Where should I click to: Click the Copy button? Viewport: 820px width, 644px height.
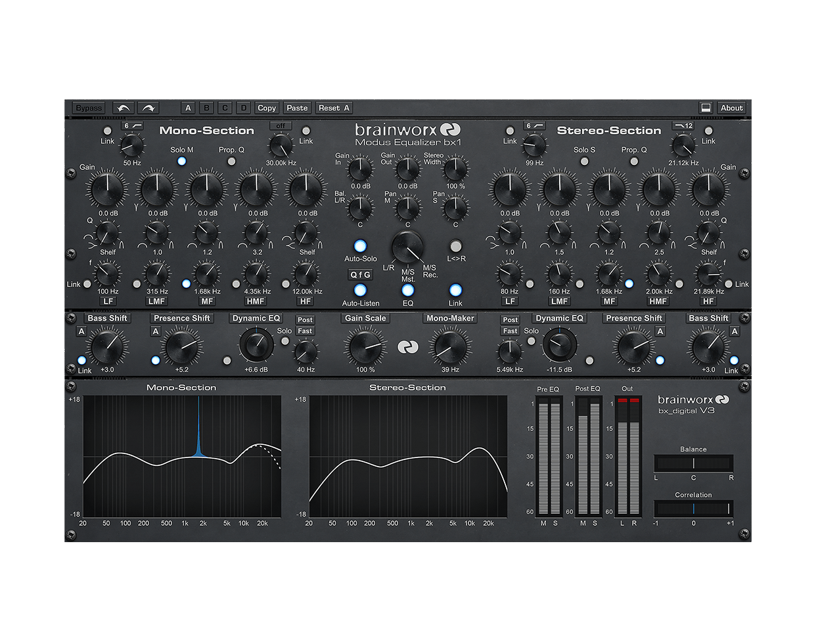(x=267, y=108)
